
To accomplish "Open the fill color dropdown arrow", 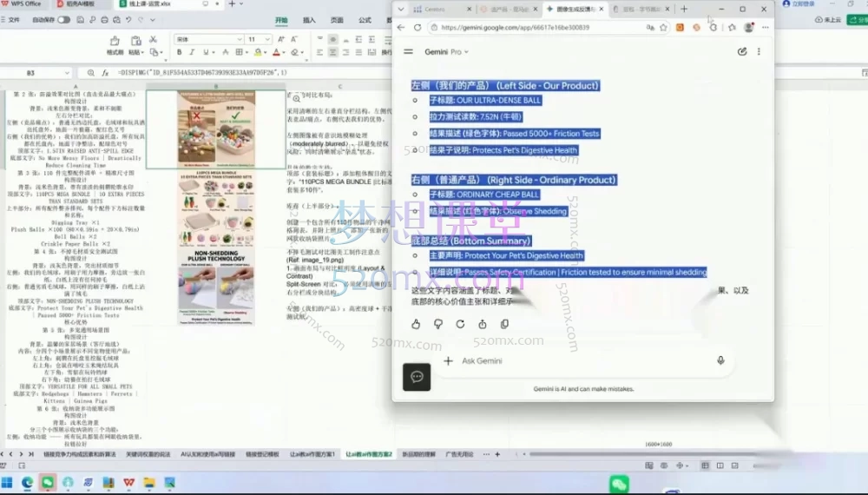I will (x=265, y=52).
